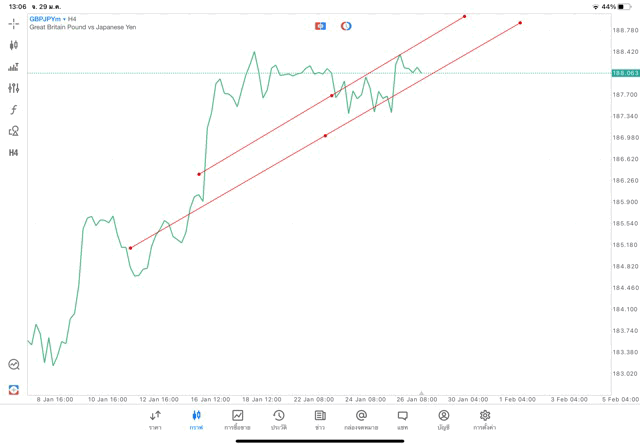
Task: Switch to the Trade tab
Action: [x=238, y=420]
